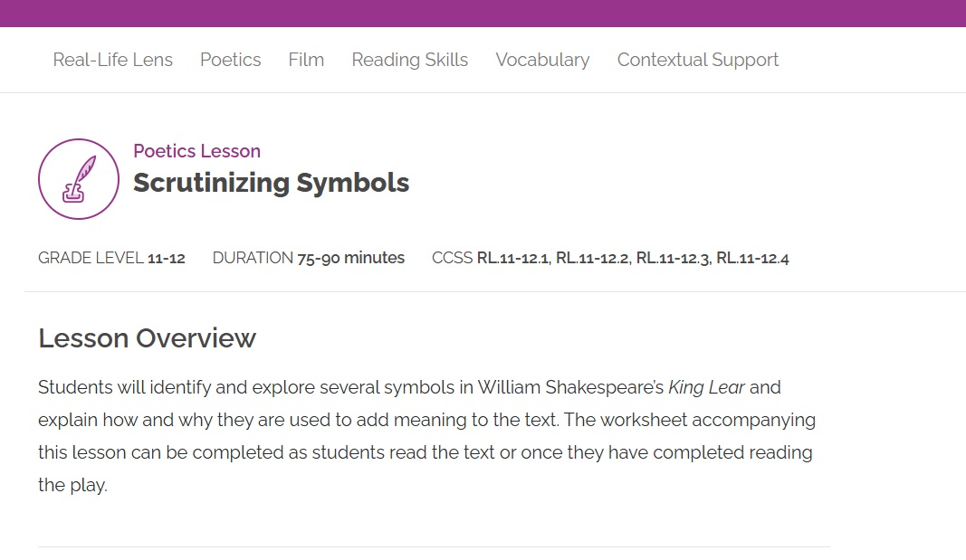Click the lesson overview paragraph text
Screen dimensions: 966x560
(426, 436)
